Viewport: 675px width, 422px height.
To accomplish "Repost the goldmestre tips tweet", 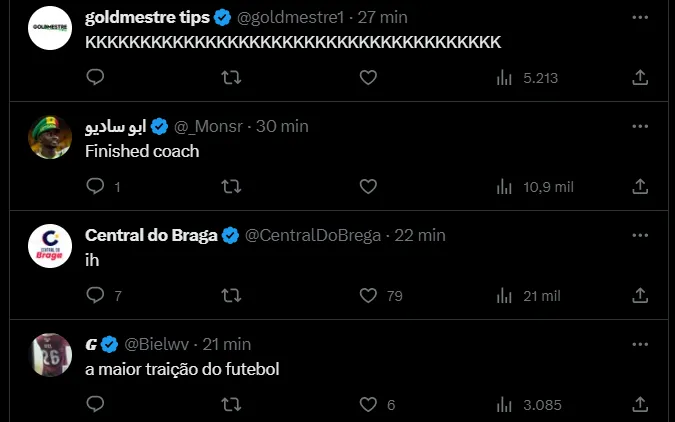I will coord(230,77).
